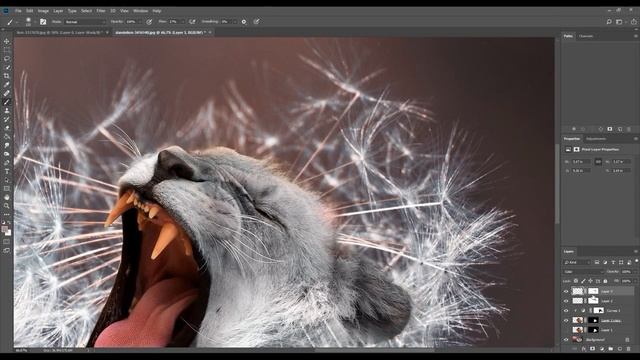Select the Move tool
The image size is (640, 360).
pos(7,41)
